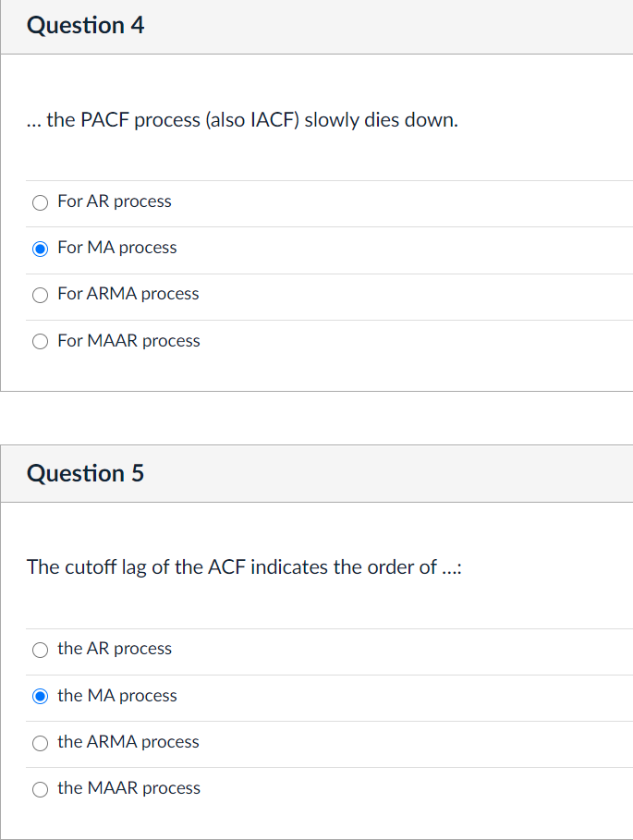Click the 'the AR process' answer label
Screen dimensions: 633x840
tap(114, 649)
